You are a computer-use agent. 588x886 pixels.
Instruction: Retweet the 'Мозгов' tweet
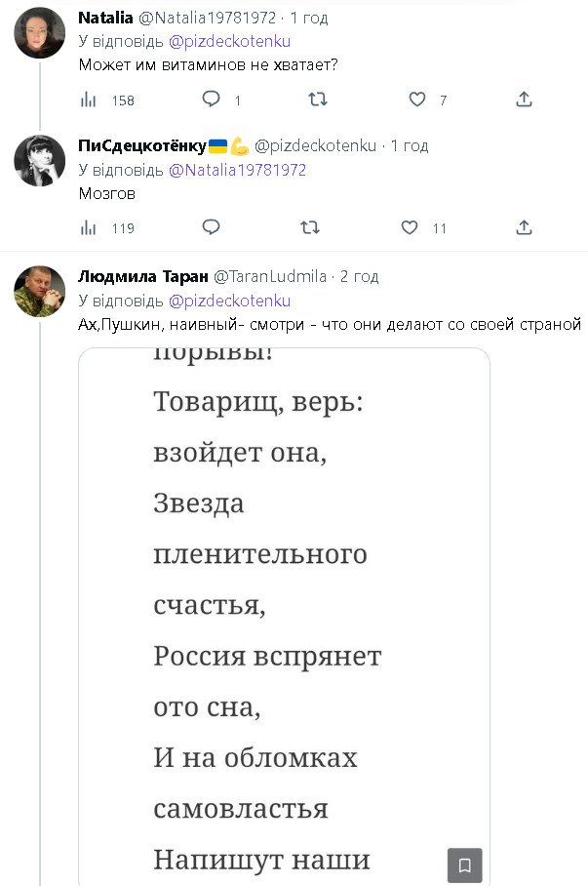(x=310, y=228)
